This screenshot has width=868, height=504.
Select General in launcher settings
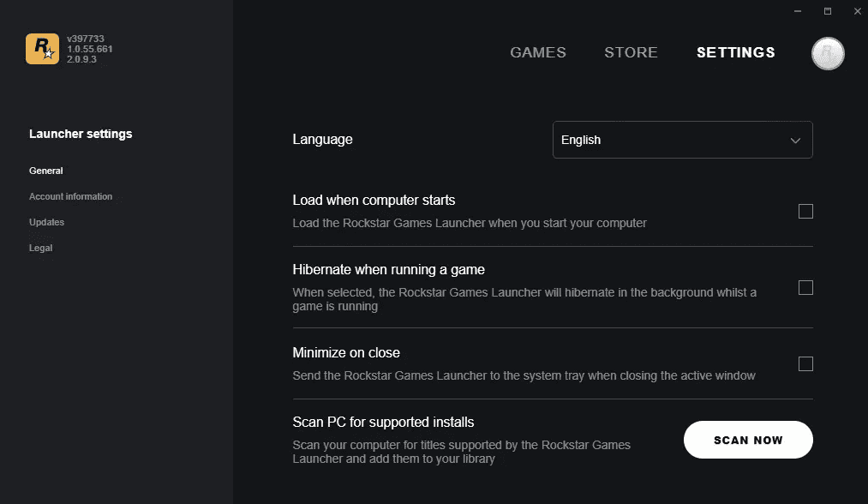[45, 171]
